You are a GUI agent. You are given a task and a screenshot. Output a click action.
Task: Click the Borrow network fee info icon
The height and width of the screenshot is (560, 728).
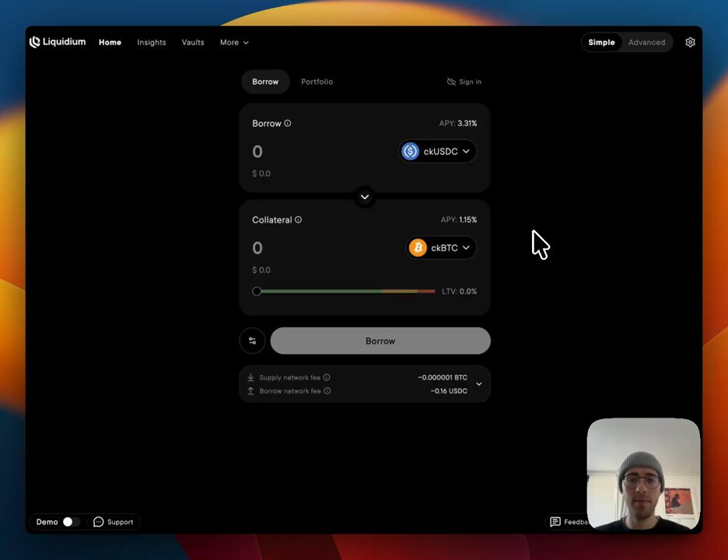(327, 390)
